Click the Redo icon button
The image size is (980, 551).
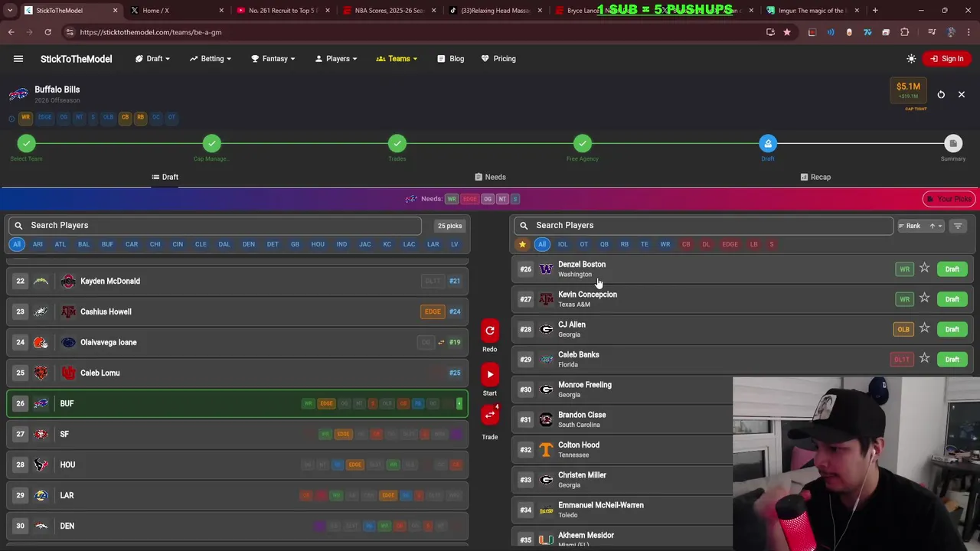pyautogui.click(x=490, y=331)
